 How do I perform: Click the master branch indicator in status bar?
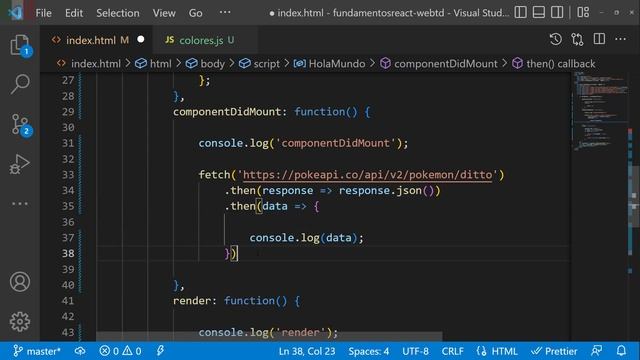pos(37,351)
